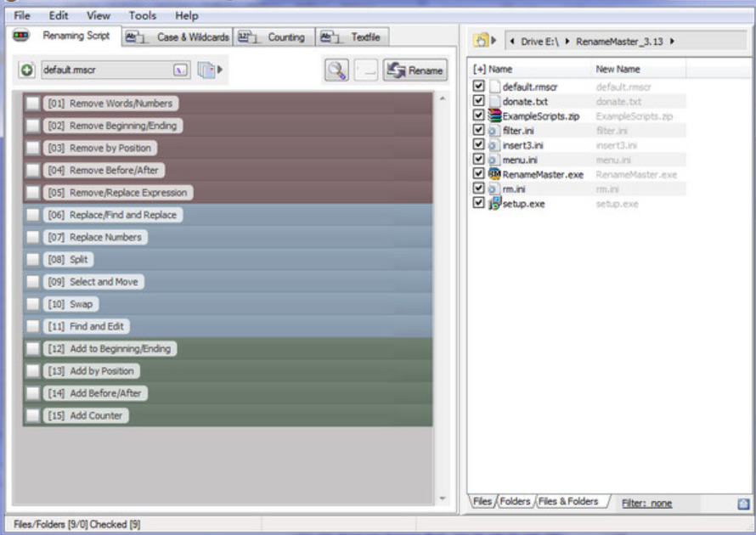
Task: Select the rm.ini file name
Action: coord(513,189)
